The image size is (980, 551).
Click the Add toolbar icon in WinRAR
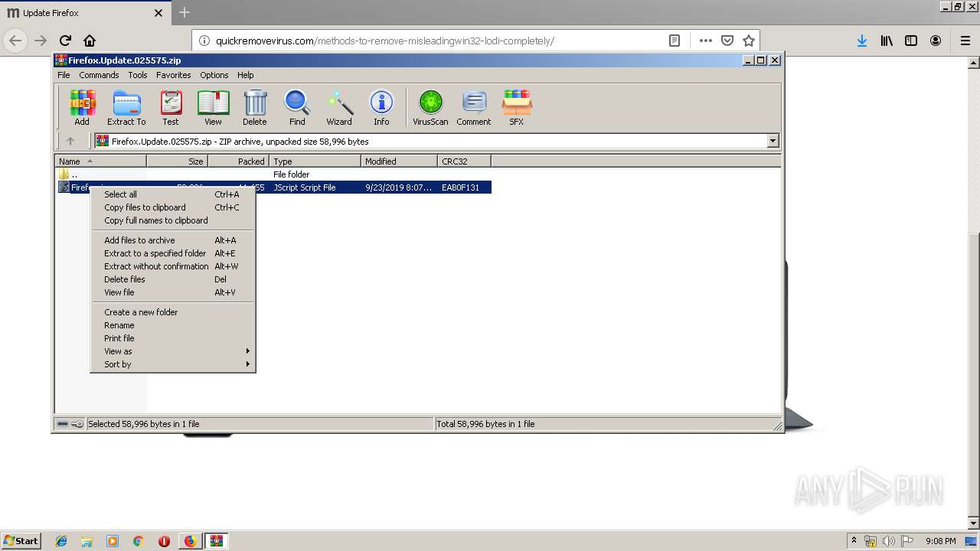click(82, 107)
